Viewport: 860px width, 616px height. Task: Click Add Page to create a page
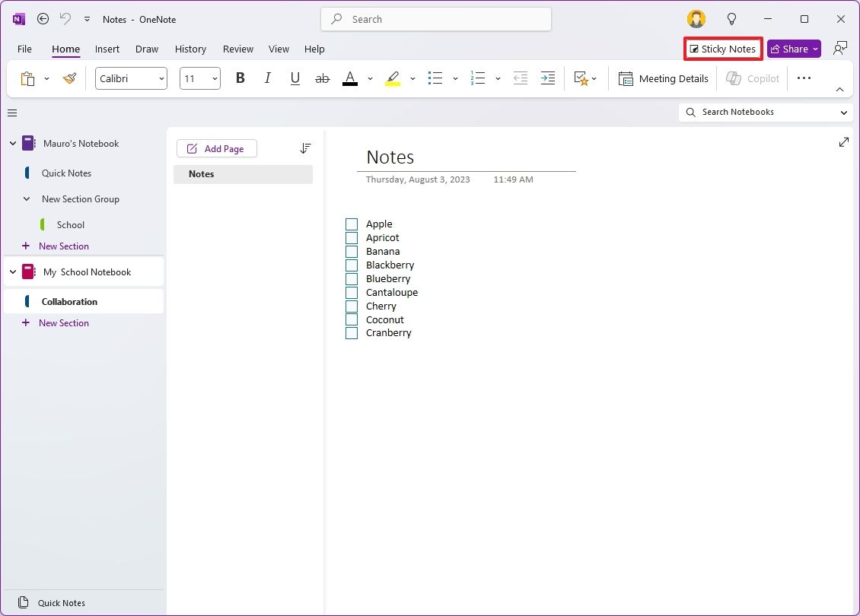pos(217,148)
